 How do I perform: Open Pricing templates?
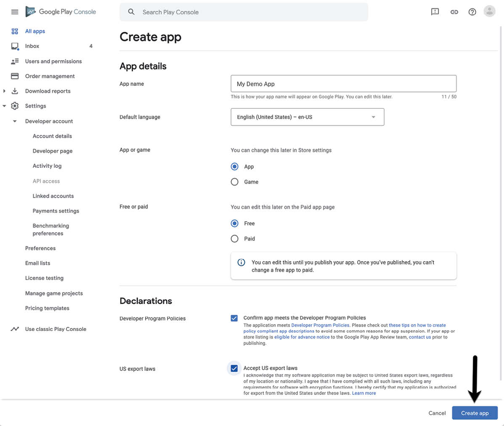pyautogui.click(x=47, y=308)
